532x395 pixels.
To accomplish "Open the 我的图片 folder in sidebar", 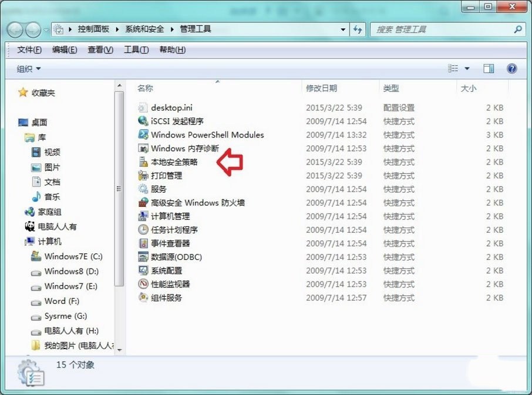I will pos(72,346).
